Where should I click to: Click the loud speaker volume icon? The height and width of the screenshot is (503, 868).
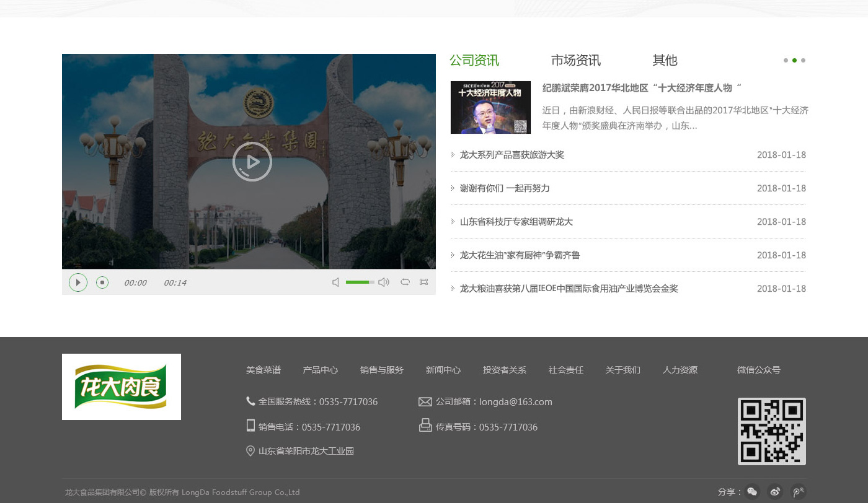pos(384,282)
